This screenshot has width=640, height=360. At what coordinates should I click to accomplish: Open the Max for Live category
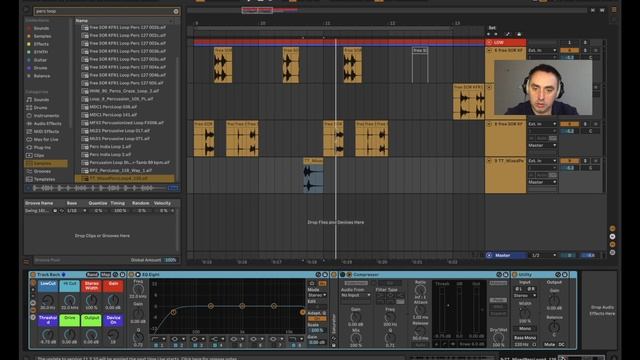pyautogui.click(x=46, y=140)
